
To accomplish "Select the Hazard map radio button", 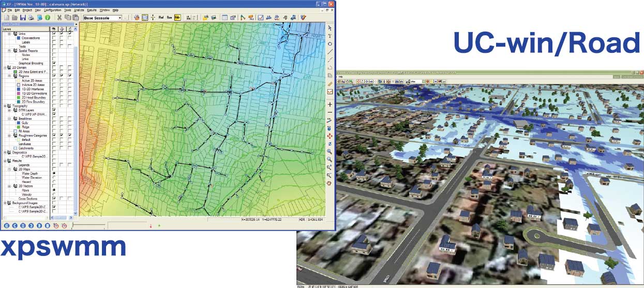I will 54,181.
